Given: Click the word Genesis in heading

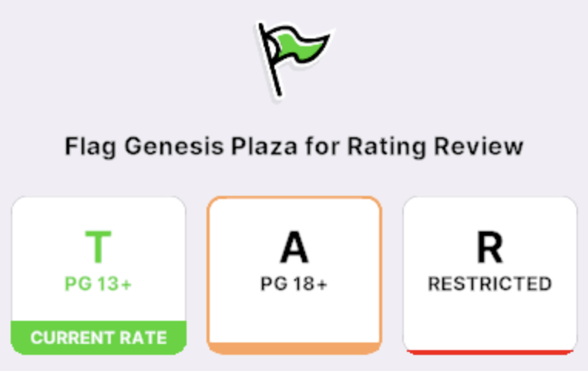Looking at the screenshot, I should pos(162,146).
